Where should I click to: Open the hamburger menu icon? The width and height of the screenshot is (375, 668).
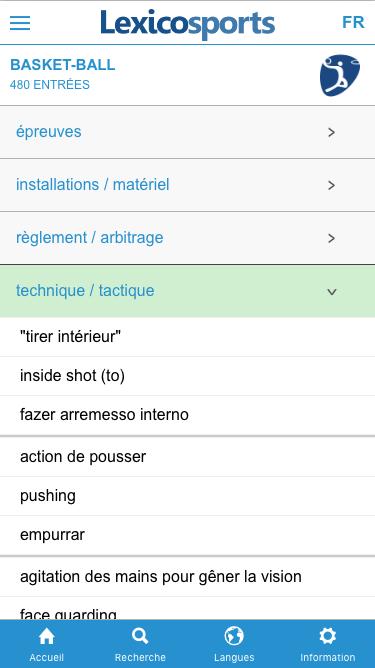(20, 23)
